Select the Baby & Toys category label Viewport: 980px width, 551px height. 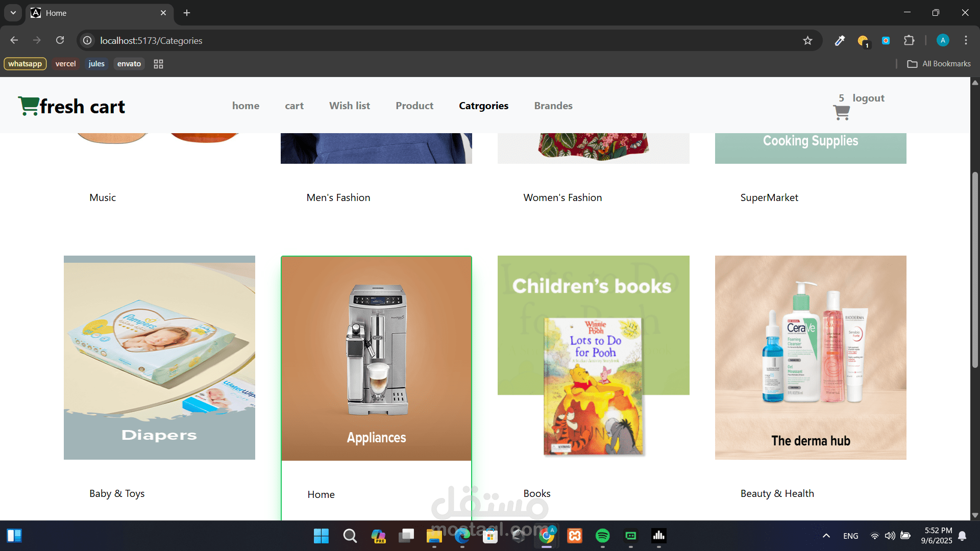(x=117, y=493)
